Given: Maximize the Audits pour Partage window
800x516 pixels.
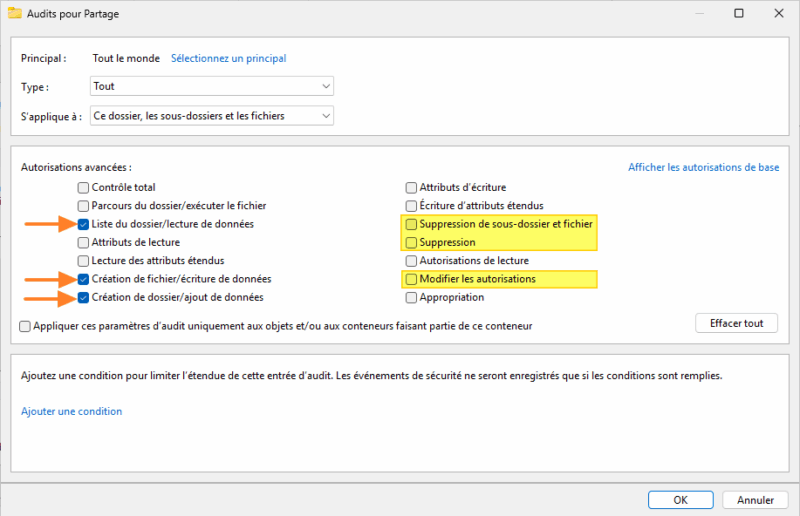Looking at the screenshot, I should pyautogui.click(x=738, y=15).
